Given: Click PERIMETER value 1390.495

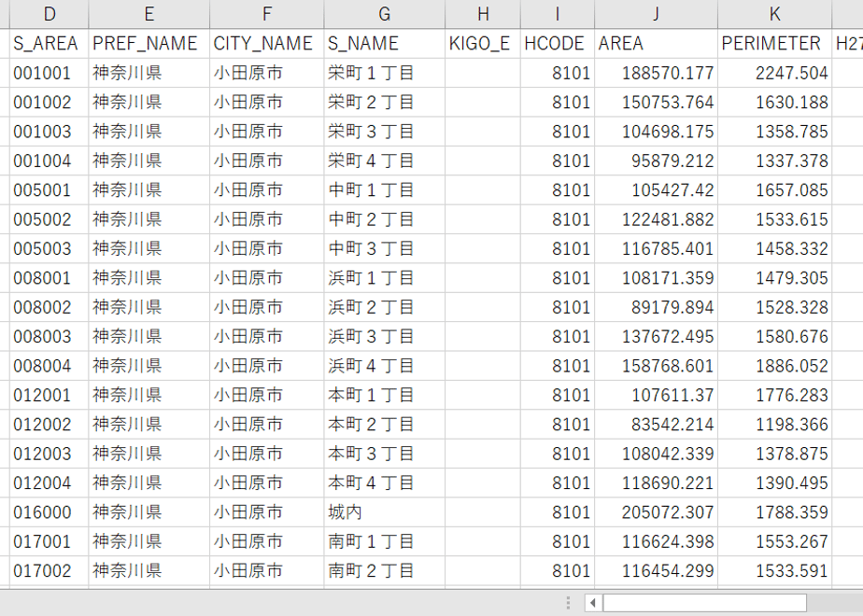Looking at the screenshot, I should (774, 483).
